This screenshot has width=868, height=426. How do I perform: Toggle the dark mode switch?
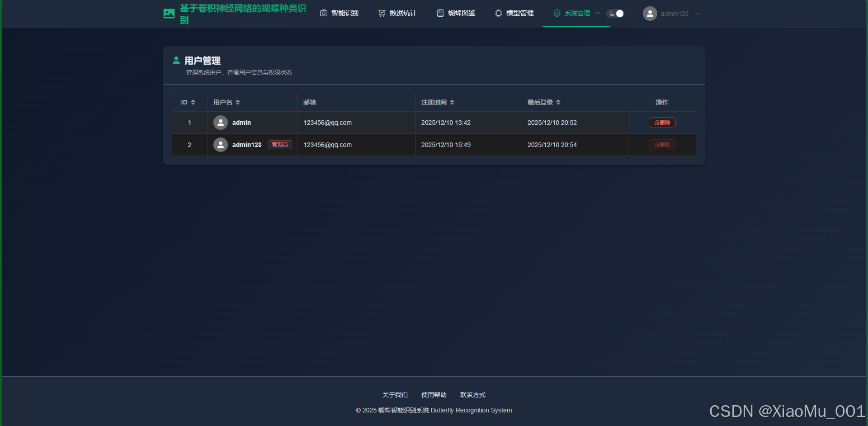point(615,14)
